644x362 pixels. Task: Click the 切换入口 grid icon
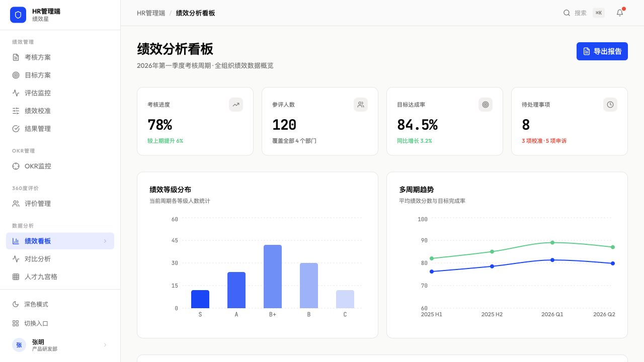tap(16, 323)
